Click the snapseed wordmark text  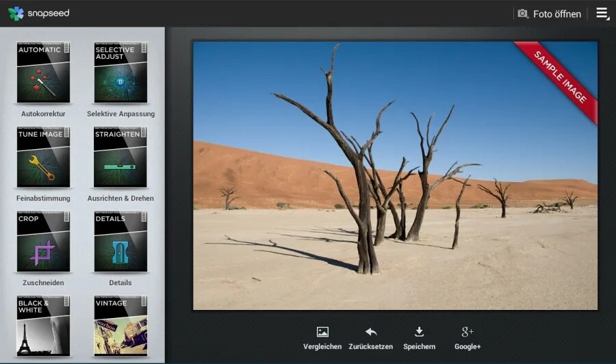(49, 14)
